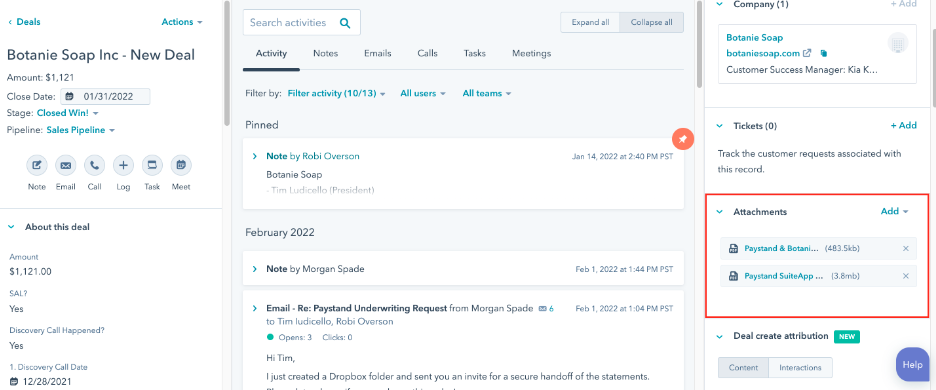Copy botaniesoap.com domain icon

(x=824, y=53)
